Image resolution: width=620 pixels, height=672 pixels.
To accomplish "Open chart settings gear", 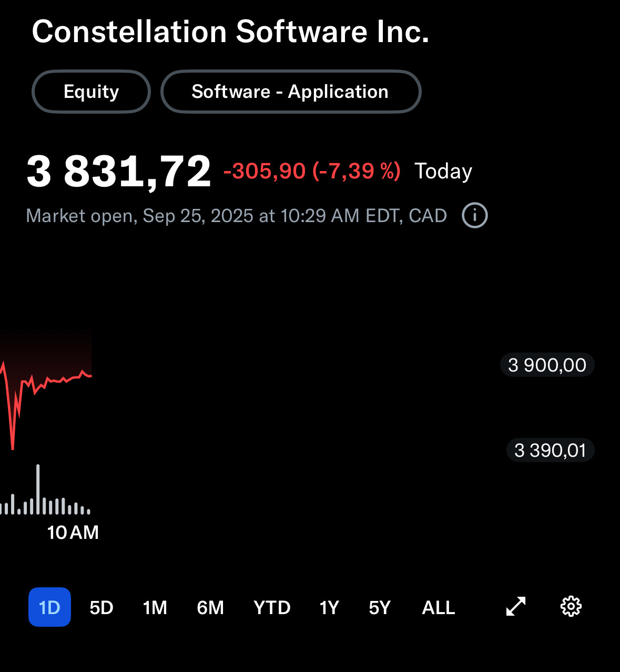I will (571, 607).
